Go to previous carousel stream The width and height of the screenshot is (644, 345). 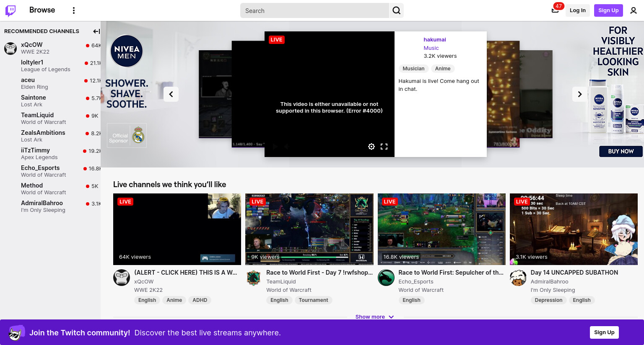tap(171, 94)
